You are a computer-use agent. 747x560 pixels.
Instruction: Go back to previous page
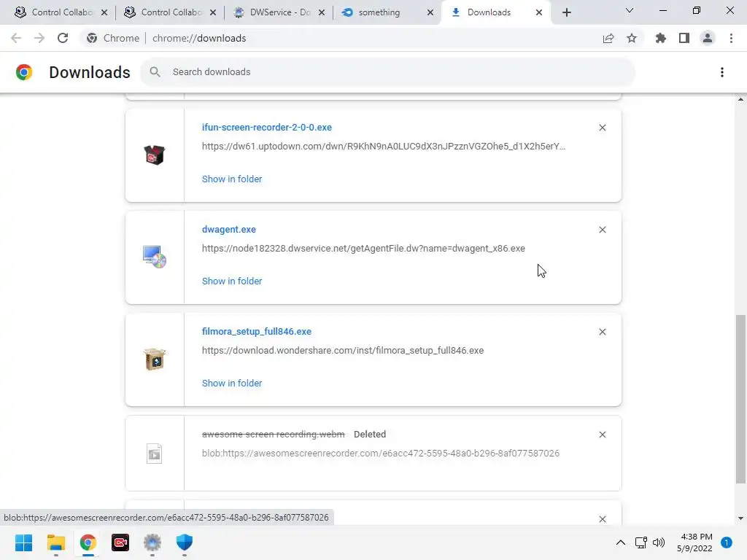pyautogui.click(x=16, y=38)
